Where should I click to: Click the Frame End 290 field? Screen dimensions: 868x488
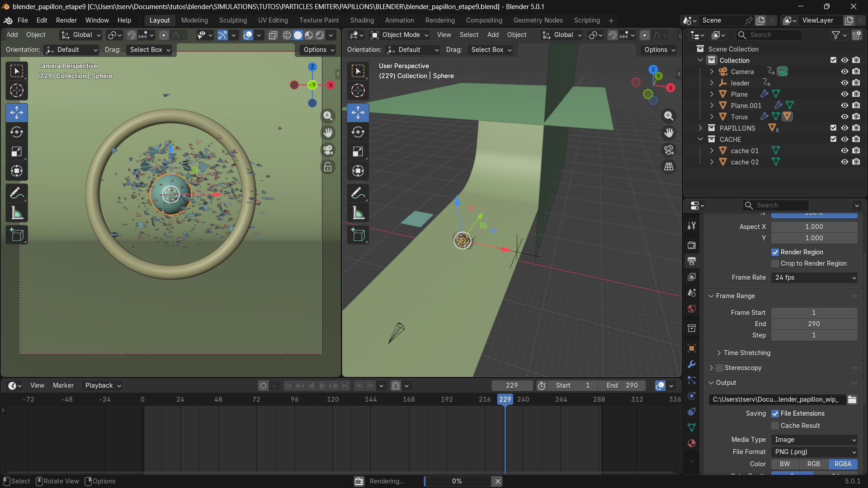point(814,324)
